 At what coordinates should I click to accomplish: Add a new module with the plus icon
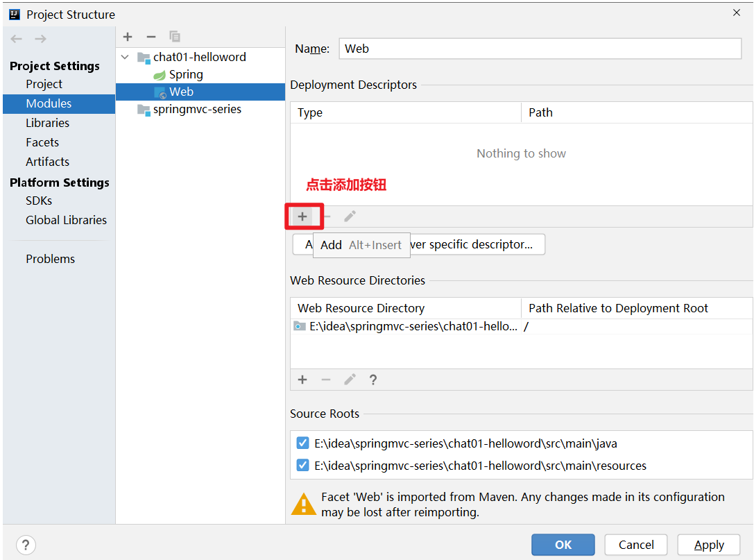(x=128, y=37)
